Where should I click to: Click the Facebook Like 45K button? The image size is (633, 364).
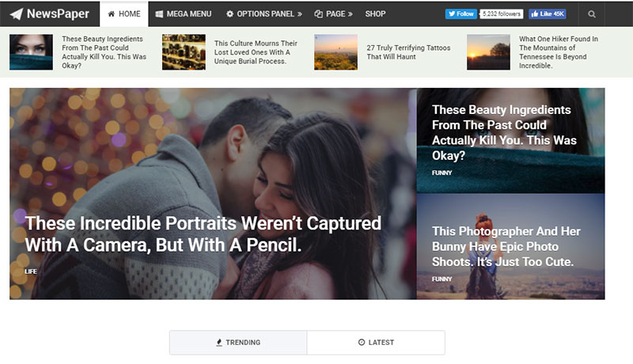[548, 14]
